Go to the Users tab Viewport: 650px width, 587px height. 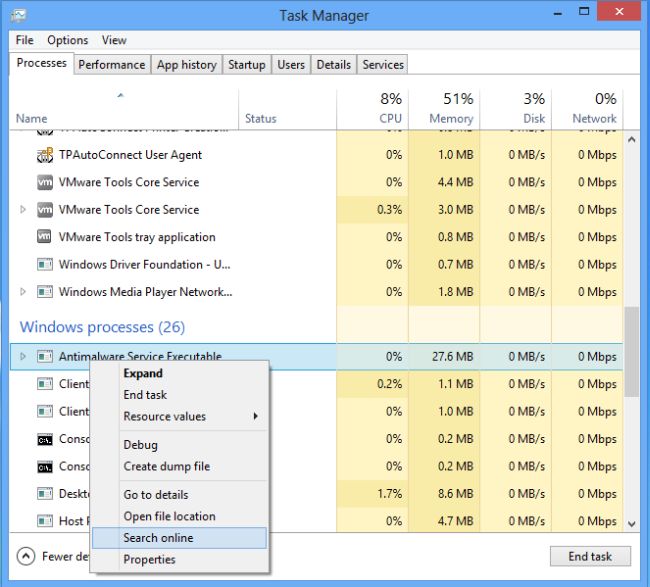tap(291, 65)
